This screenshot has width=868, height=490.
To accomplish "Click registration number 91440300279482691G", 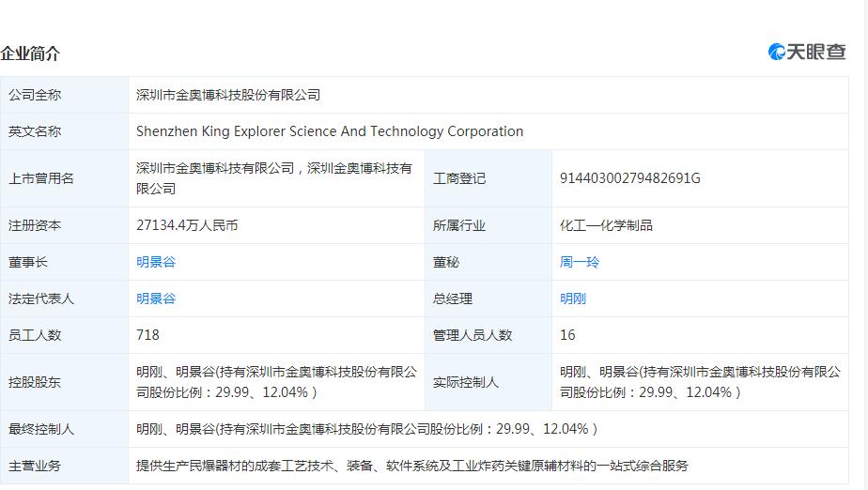I will (630, 178).
